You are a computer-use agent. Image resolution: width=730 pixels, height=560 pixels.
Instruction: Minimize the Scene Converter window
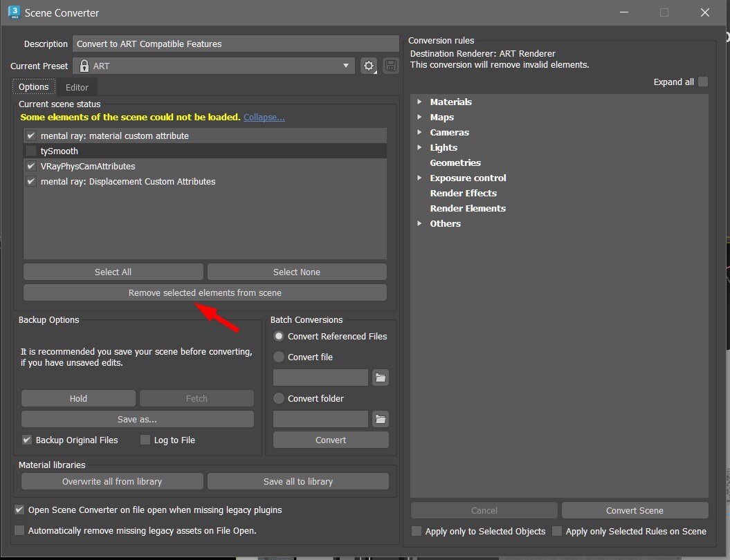click(x=624, y=12)
